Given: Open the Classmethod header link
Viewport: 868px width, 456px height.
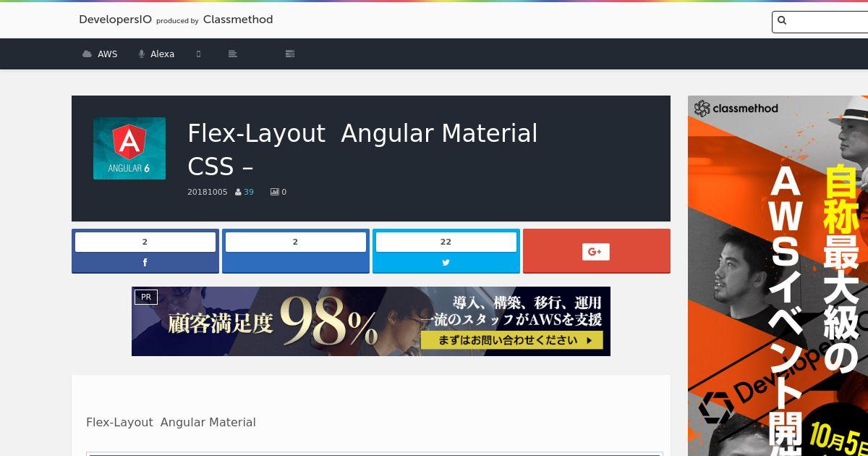Looking at the screenshot, I should click(238, 20).
